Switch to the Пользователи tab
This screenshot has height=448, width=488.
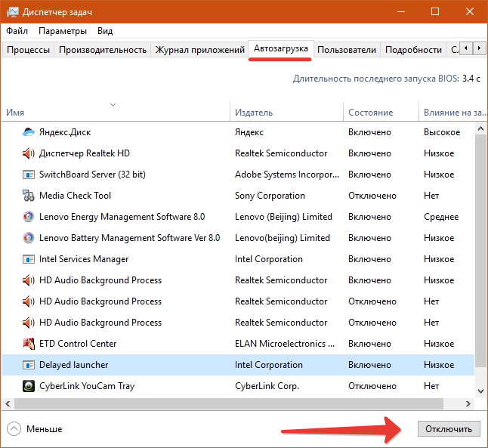pos(346,50)
